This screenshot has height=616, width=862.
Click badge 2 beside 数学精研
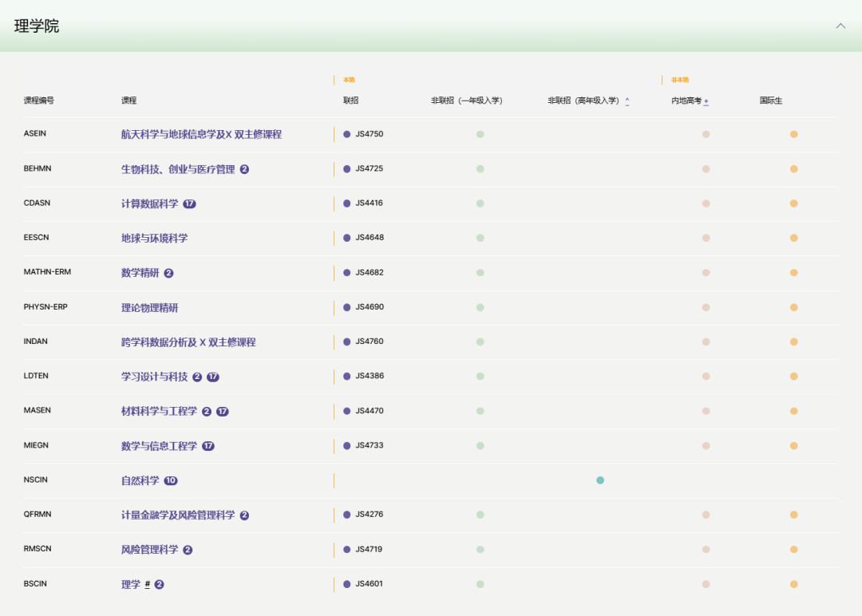point(168,273)
